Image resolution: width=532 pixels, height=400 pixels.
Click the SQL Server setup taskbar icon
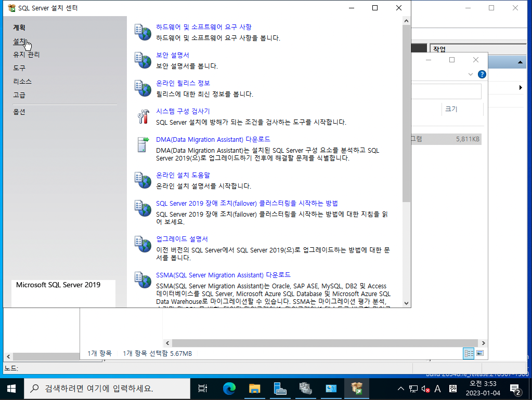tap(356, 389)
